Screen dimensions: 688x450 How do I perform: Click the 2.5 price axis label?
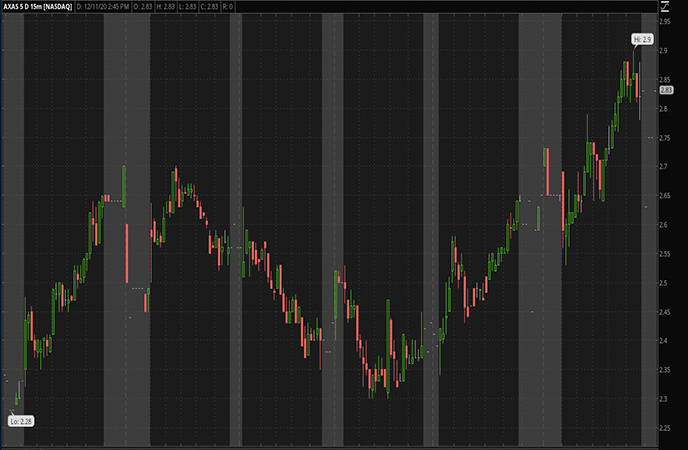[663, 283]
